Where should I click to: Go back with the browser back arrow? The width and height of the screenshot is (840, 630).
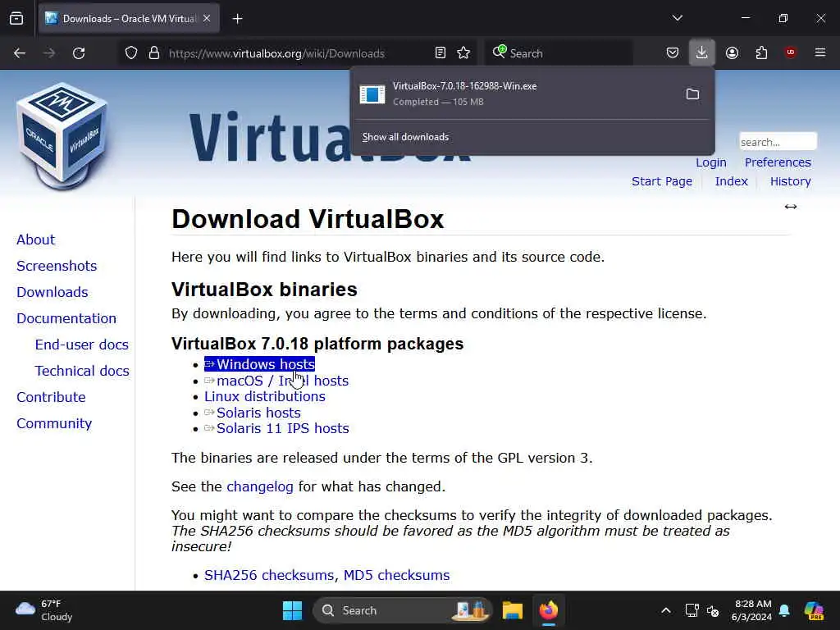(x=20, y=53)
